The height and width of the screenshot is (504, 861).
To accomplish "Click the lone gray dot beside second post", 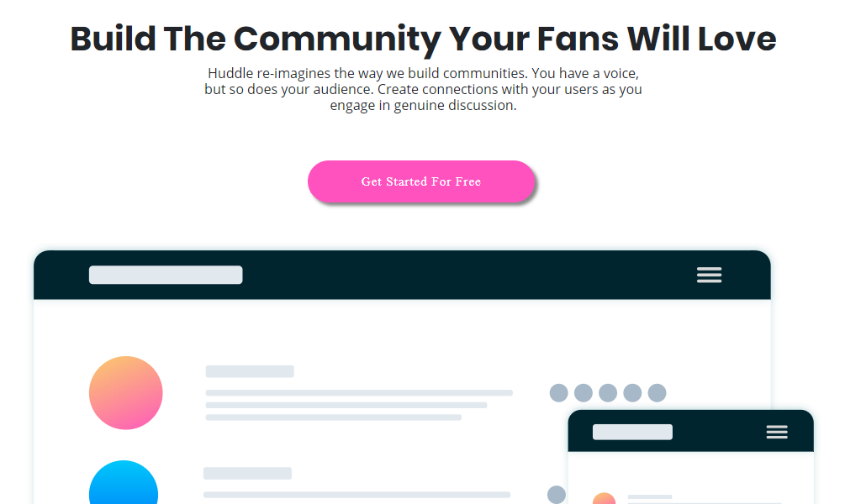I will [557, 494].
